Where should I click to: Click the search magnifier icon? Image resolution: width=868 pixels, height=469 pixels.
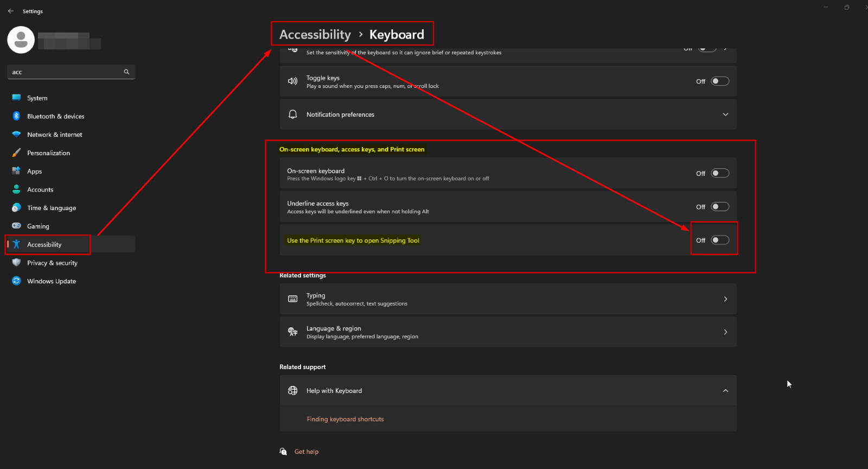(126, 72)
